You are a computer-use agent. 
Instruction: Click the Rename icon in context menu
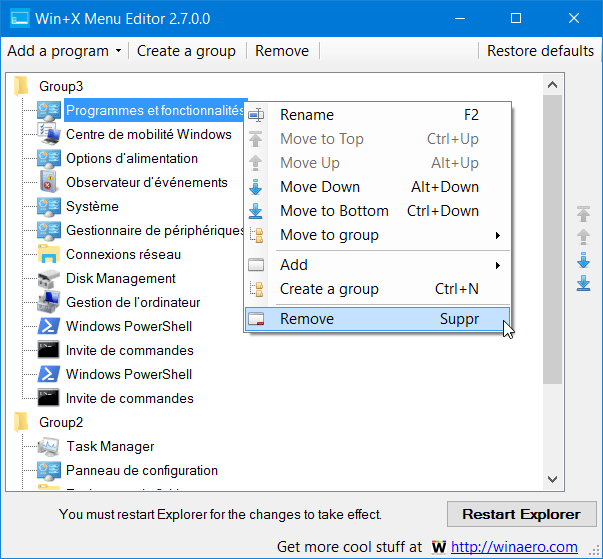[x=256, y=115]
